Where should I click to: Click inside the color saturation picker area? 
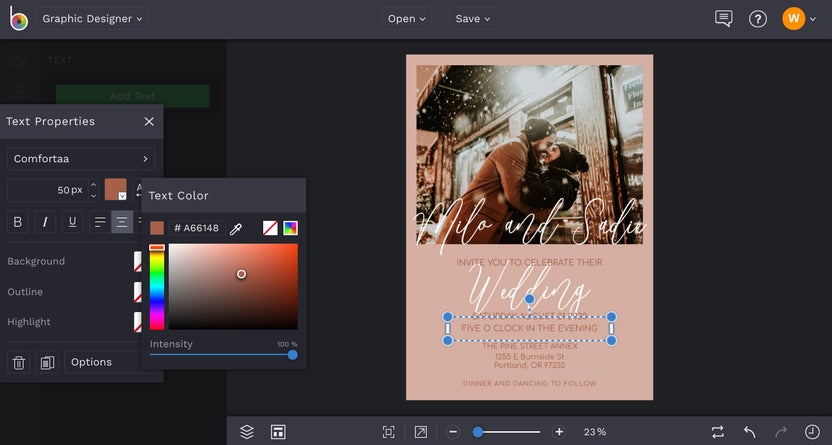(x=233, y=287)
